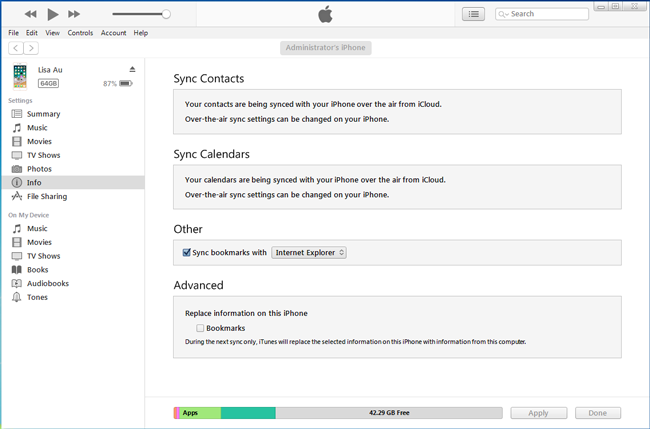Select TV Shows under Settings
650x429 pixels.
click(x=73, y=155)
